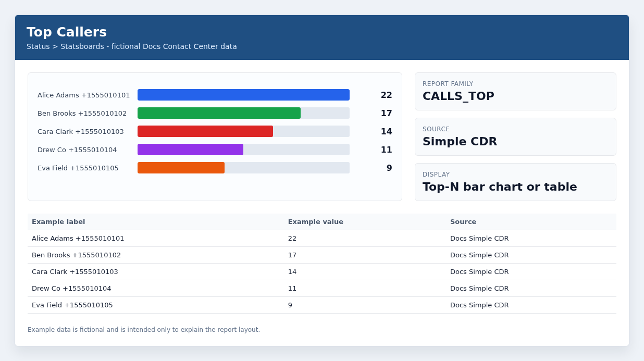Select table cell Cara Clark +1555010103
The image size is (644, 361).
coord(75,271)
